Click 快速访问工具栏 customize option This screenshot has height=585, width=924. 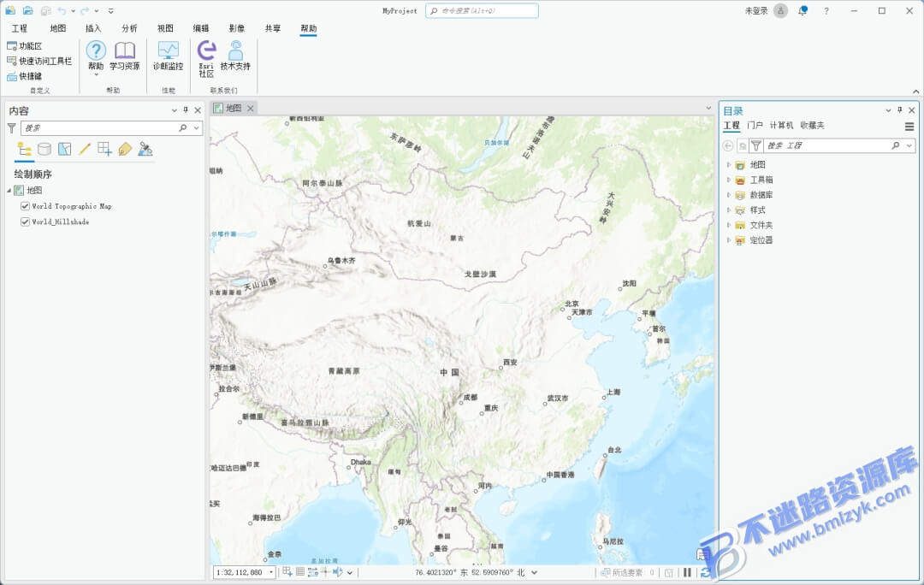coord(38,61)
